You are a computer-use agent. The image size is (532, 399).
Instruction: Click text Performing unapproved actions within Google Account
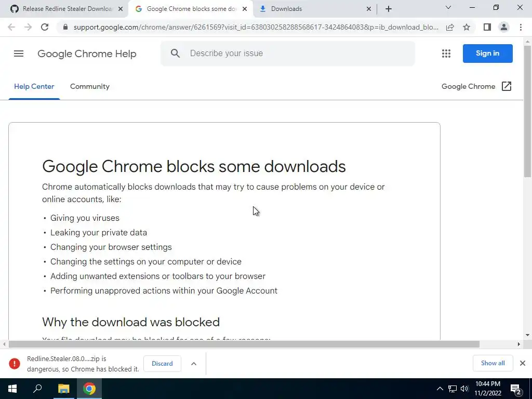[x=164, y=291]
